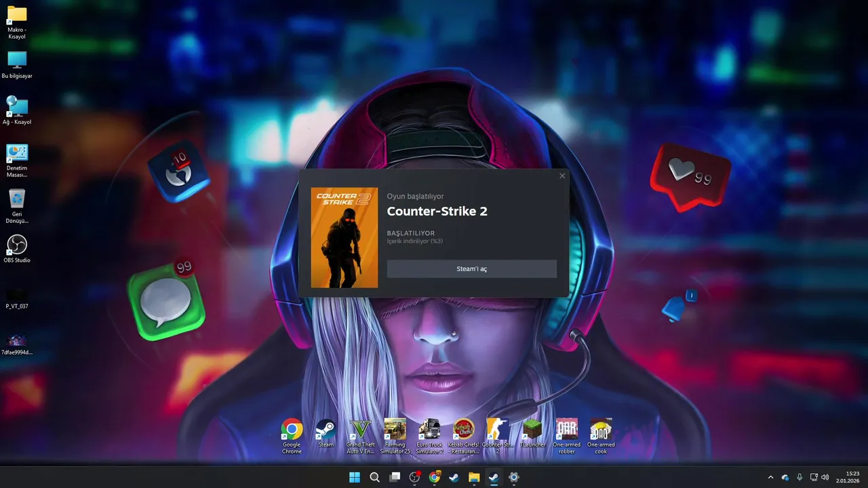
Task: Open the Settings gear in the taskbar
Action: (x=514, y=477)
